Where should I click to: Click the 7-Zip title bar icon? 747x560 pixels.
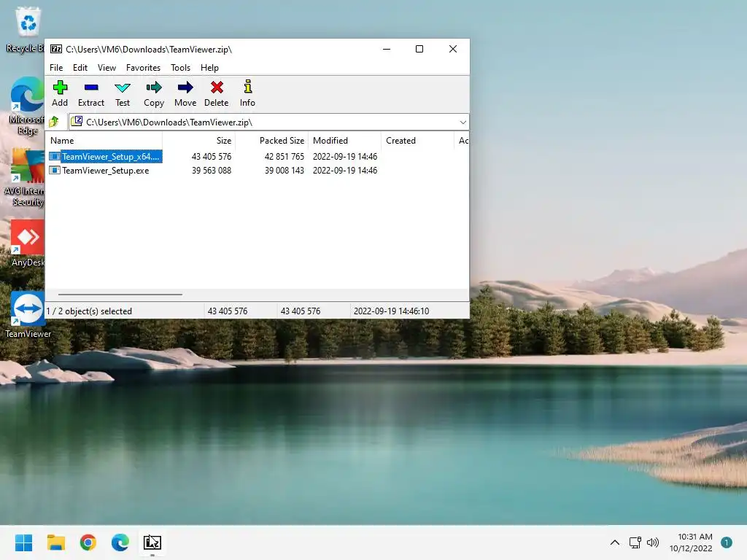[56, 49]
